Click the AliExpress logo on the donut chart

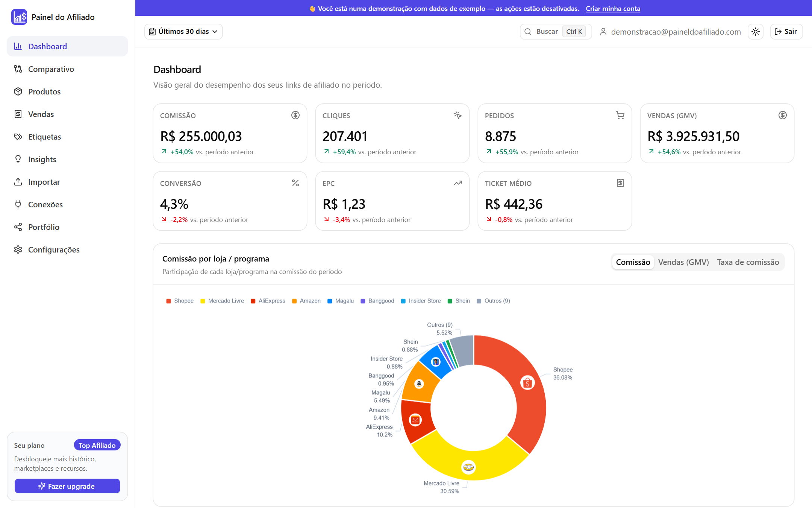click(x=415, y=420)
